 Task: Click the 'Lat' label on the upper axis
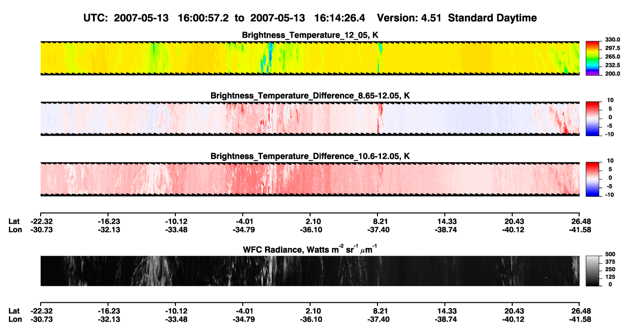point(14,222)
